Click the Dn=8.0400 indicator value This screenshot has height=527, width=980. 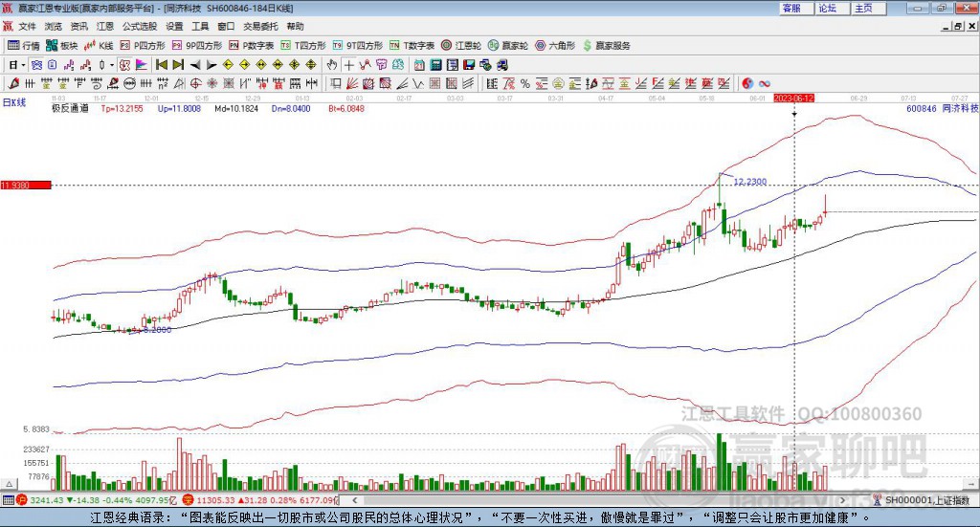[x=291, y=108]
